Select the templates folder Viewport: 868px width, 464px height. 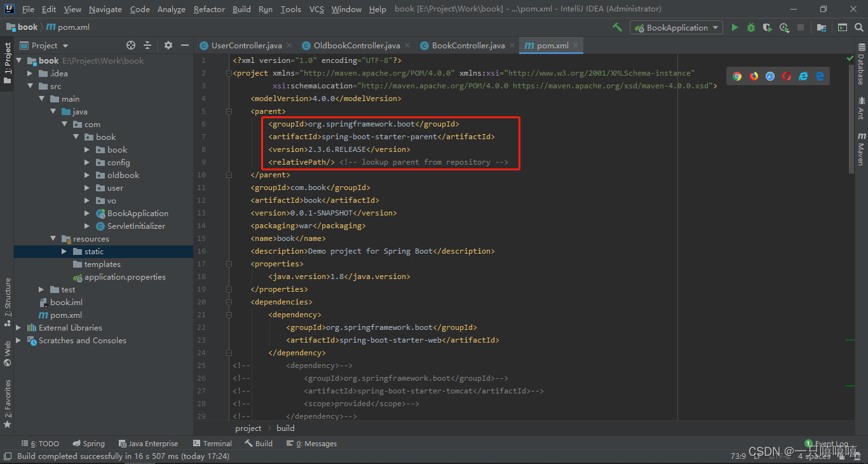[x=102, y=264]
